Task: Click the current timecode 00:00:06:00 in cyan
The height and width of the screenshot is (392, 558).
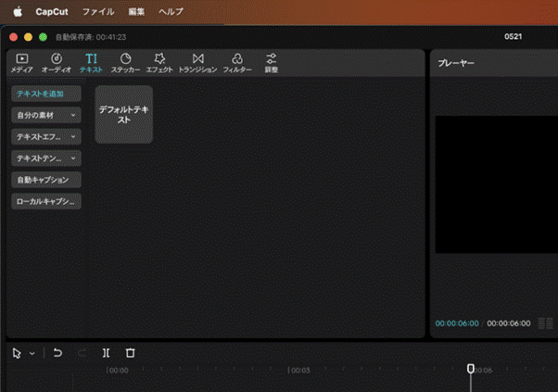Action: point(457,323)
